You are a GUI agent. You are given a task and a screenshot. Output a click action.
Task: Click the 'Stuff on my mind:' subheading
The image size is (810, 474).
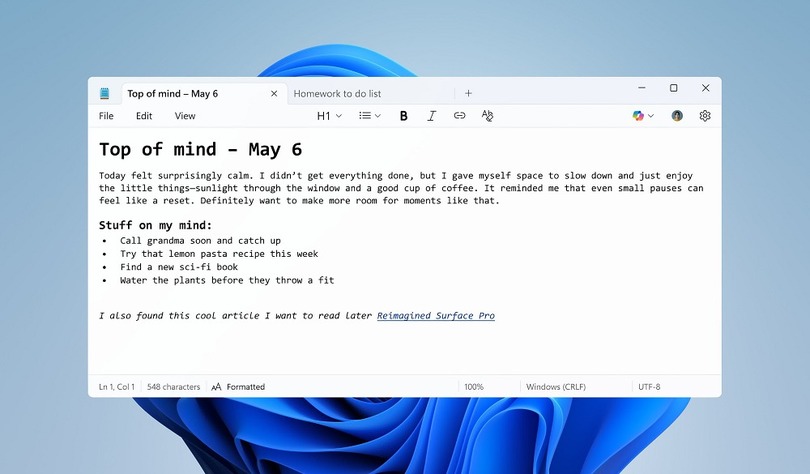(155, 225)
